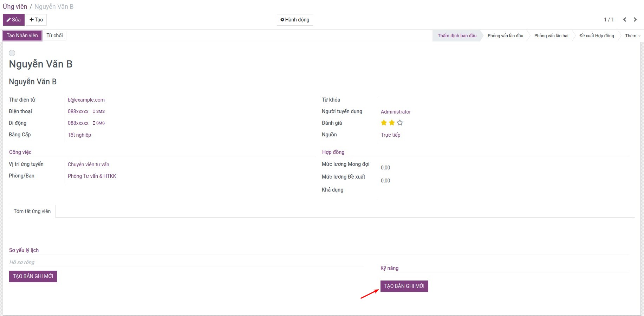Create new record under Kỹ năng
Image resolution: width=644 pixels, height=316 pixels.
[404, 286]
